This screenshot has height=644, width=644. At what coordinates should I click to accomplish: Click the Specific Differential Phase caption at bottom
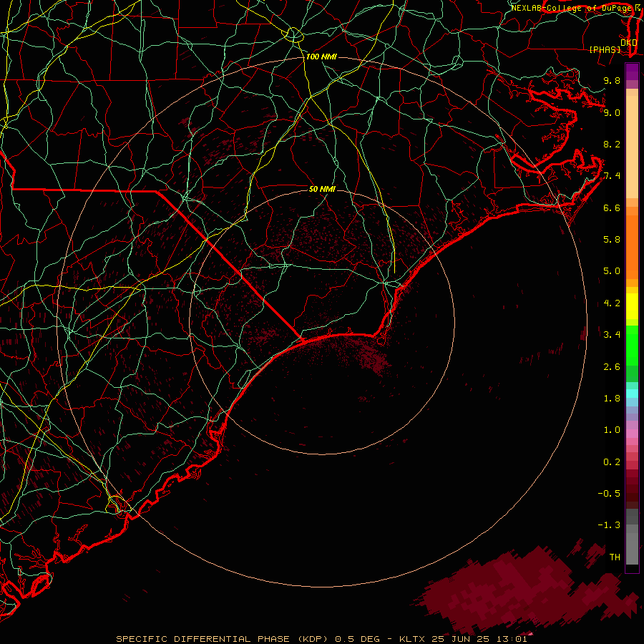(x=321, y=639)
